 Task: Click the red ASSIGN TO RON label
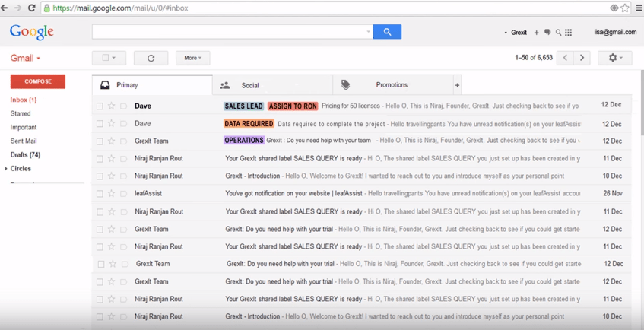(x=293, y=106)
